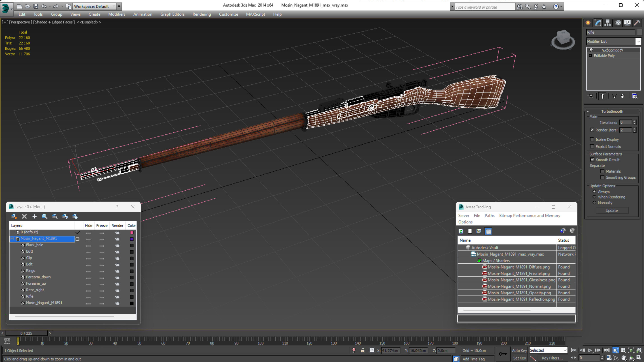Click Create New Layer plus icon
Viewport: 644px width, 362px height.
tap(35, 216)
